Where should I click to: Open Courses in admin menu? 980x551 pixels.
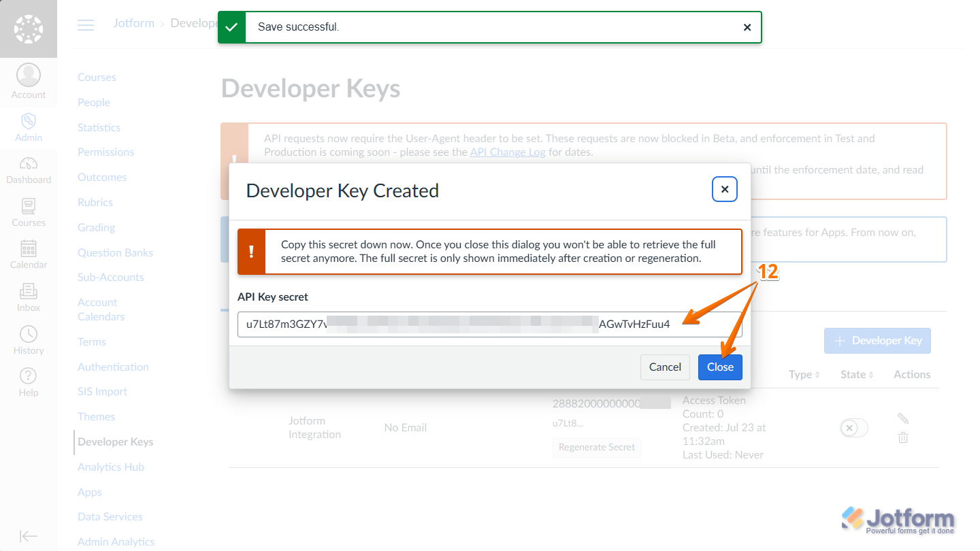[97, 77]
